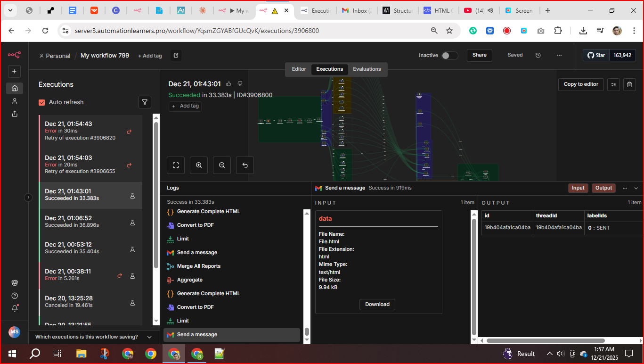644x364 pixels.
Task: Open the help question mark icon
Action: click(15, 296)
